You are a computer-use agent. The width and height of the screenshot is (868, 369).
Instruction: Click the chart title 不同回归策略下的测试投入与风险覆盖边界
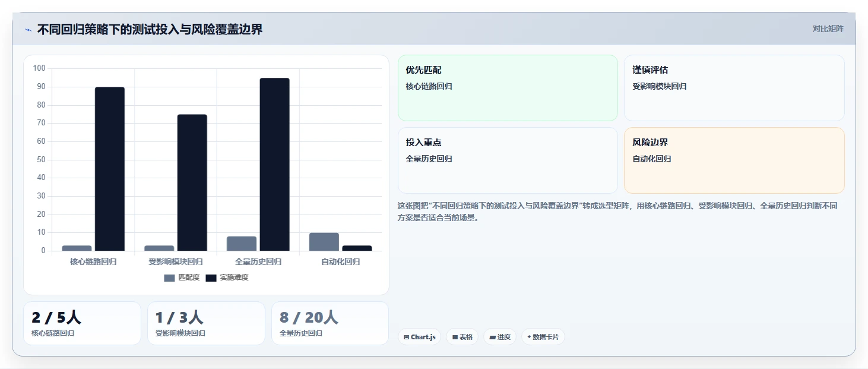[x=150, y=29]
